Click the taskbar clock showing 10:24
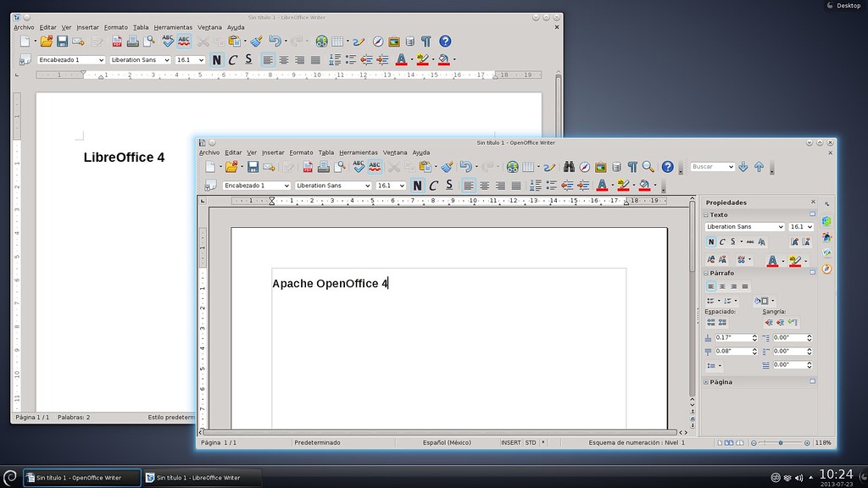 point(836,474)
